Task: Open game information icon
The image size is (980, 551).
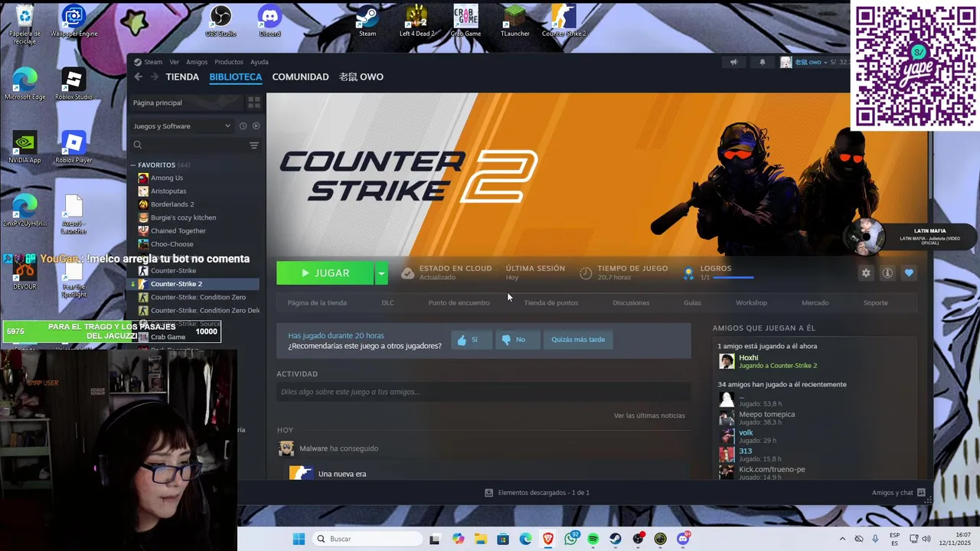Action: click(887, 273)
